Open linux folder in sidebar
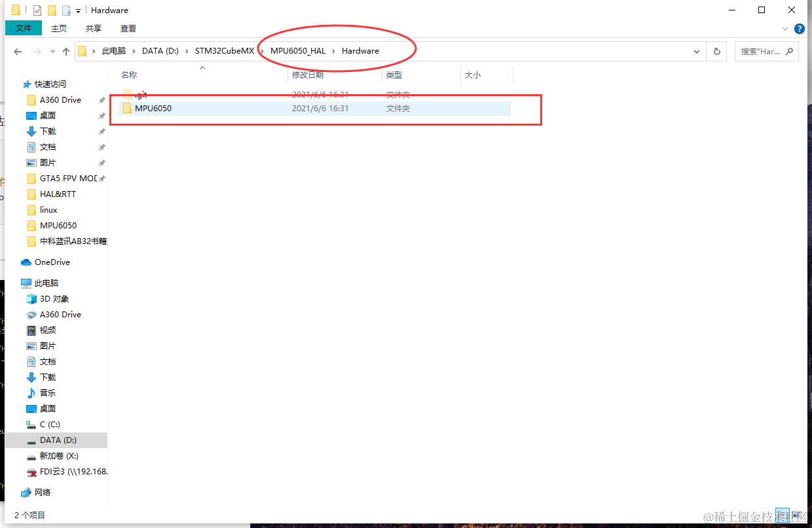This screenshot has height=528, width=812. [48, 210]
